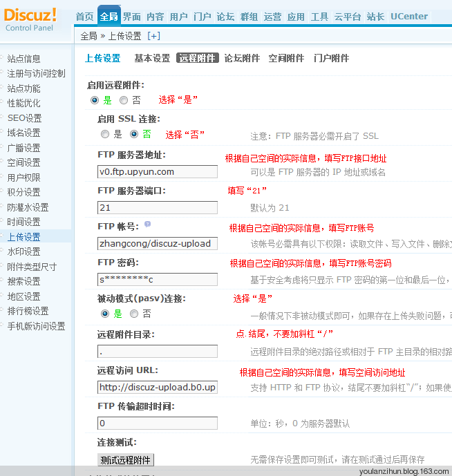Viewport: 452px width, 476px height.
Task: Click the FTP 密码 input field
Action: pyautogui.click(x=158, y=280)
